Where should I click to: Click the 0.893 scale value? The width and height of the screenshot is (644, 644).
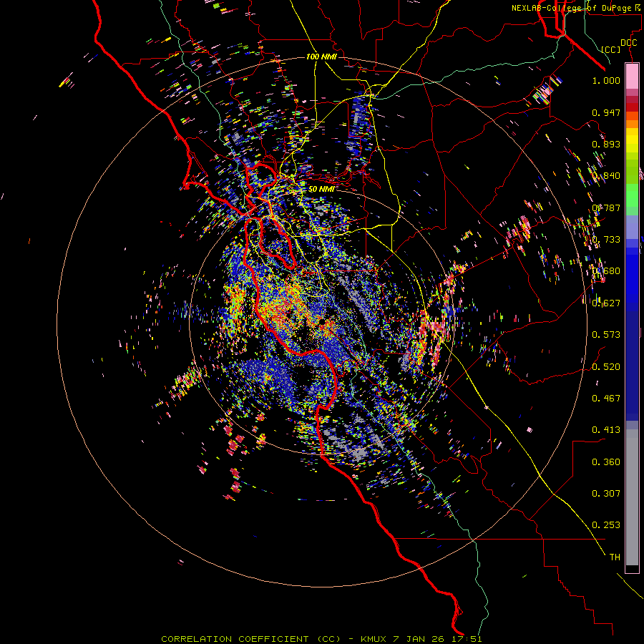pyautogui.click(x=606, y=144)
